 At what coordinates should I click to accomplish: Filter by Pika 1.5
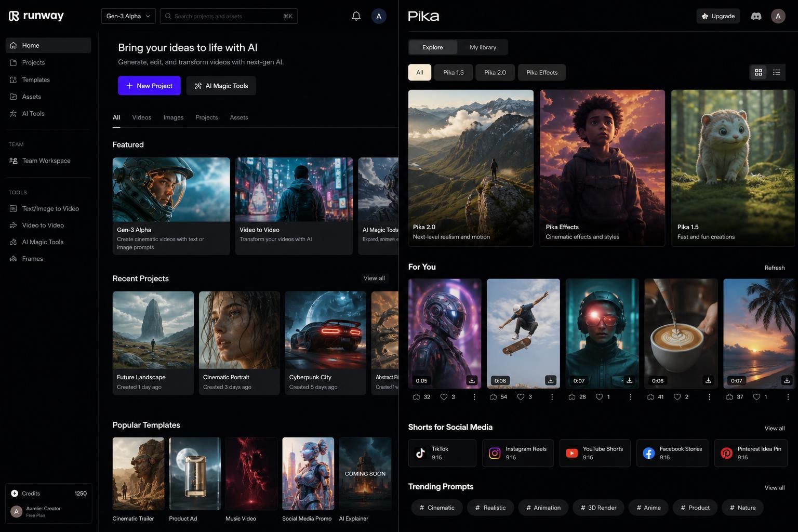coord(454,72)
